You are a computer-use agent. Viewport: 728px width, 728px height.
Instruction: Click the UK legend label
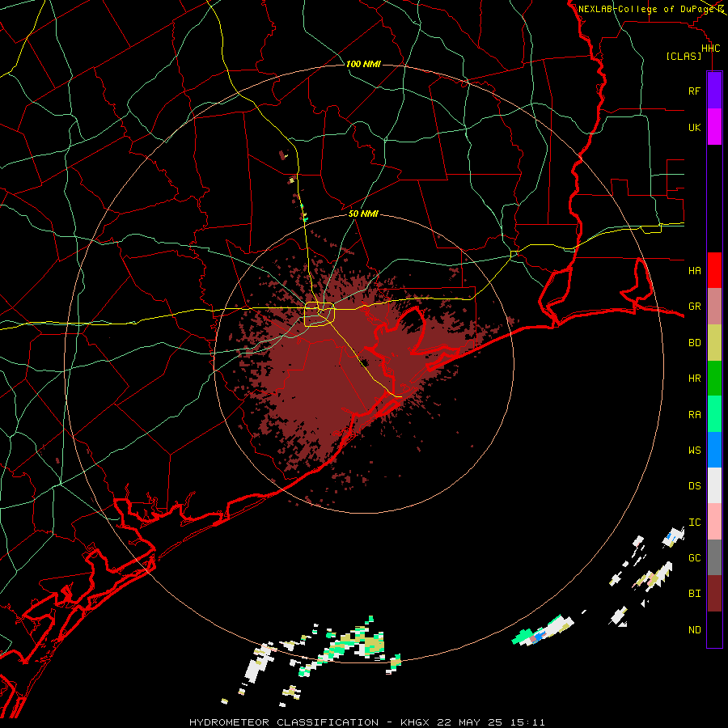click(694, 127)
